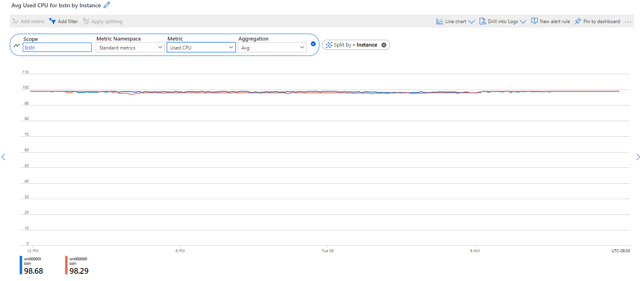644x281 pixels.
Task: Pin the chart to dashboard
Action: coord(597,21)
